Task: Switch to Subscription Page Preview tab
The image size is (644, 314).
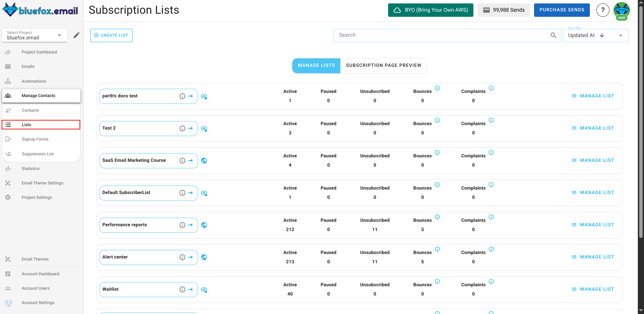Action: 383,65
